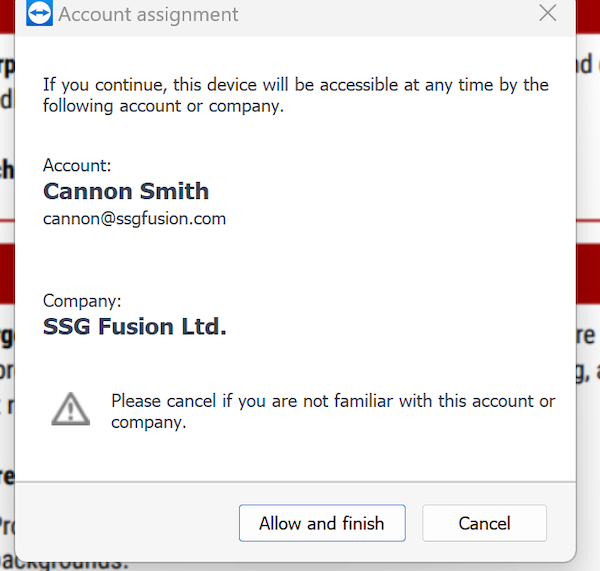This screenshot has height=571, width=600.
Task: Click the TeamViewer logo icon in title bar
Action: tap(39, 13)
